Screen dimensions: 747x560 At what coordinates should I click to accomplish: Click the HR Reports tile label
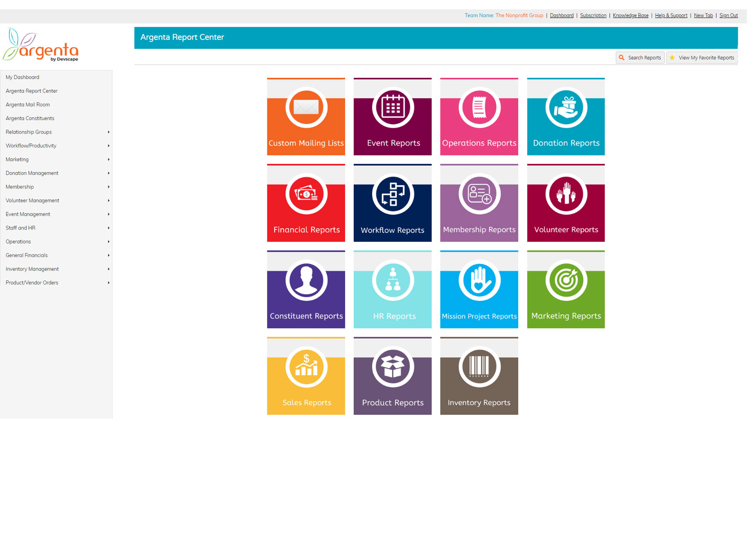[x=395, y=316]
